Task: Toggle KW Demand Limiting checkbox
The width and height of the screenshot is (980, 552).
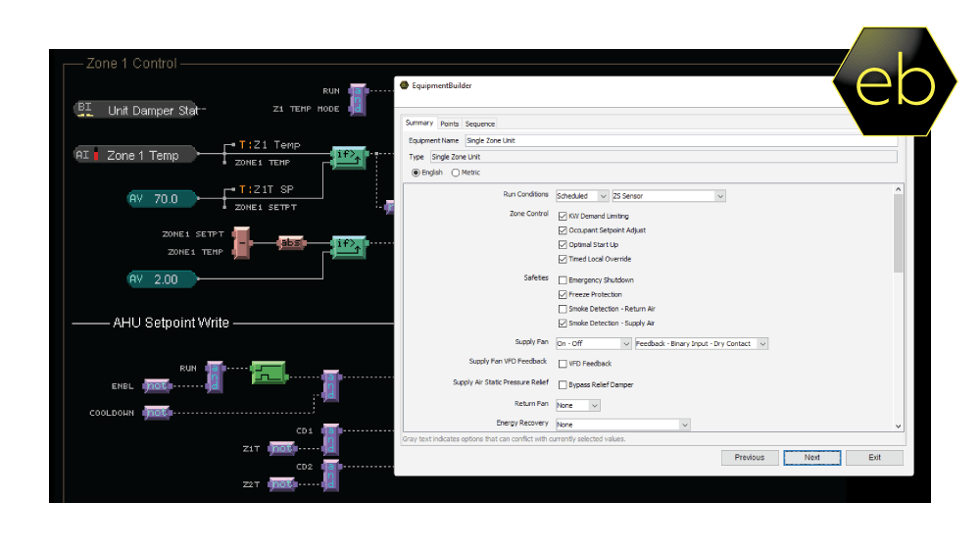Action: 563,217
